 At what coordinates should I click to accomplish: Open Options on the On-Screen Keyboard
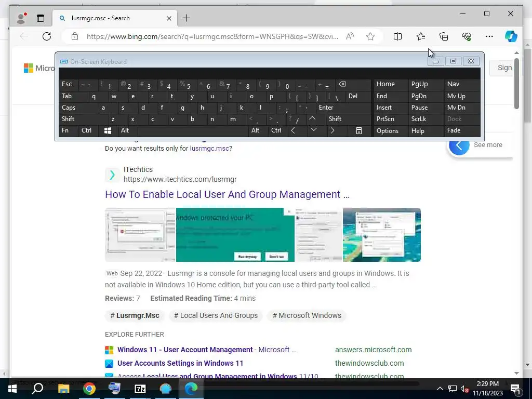[391, 131]
